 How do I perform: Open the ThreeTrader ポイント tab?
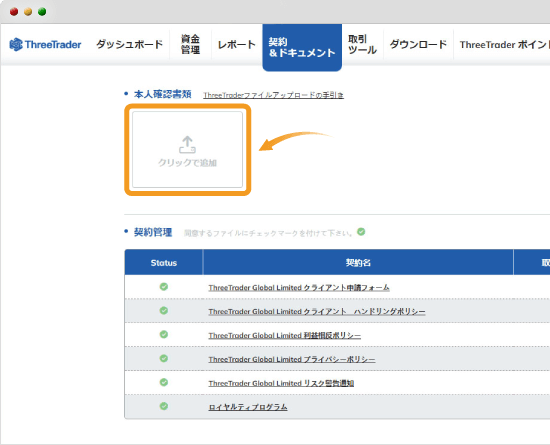pos(505,45)
